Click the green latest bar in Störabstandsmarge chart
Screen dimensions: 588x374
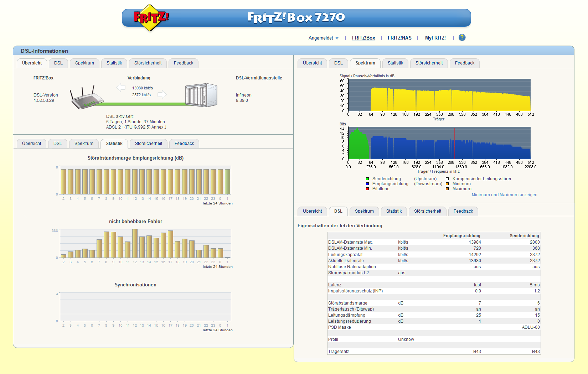pos(227,182)
